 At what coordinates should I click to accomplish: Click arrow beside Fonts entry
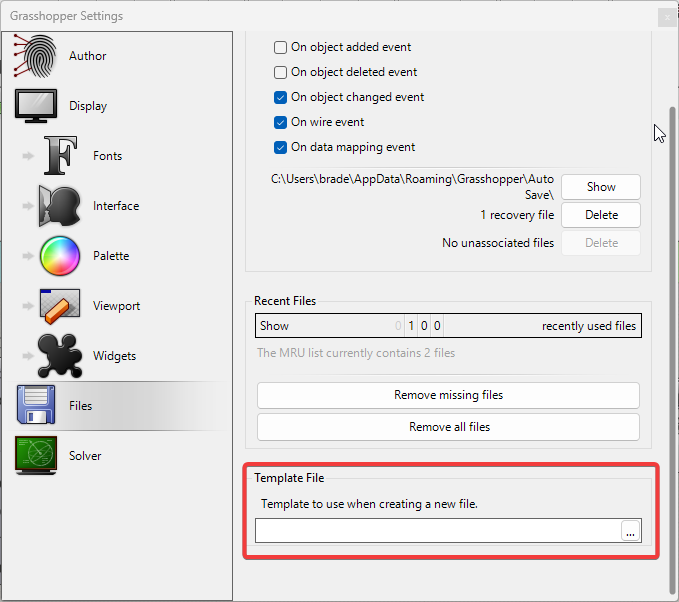[28, 156]
